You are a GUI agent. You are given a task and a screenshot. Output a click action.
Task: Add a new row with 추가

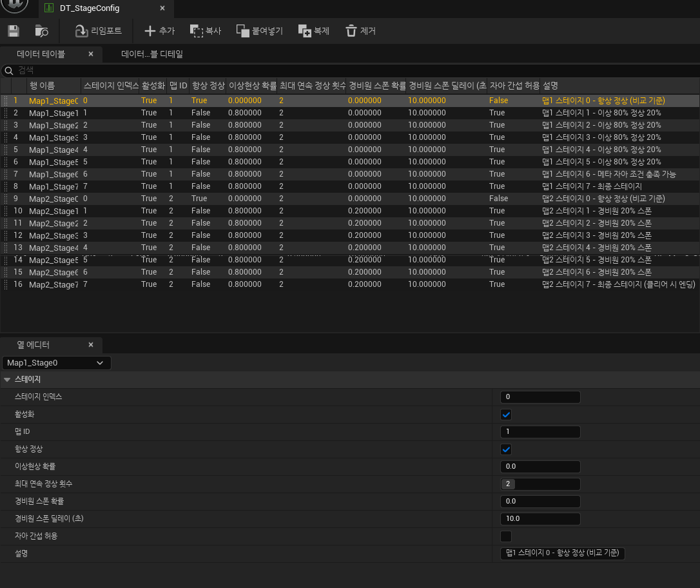tap(159, 31)
